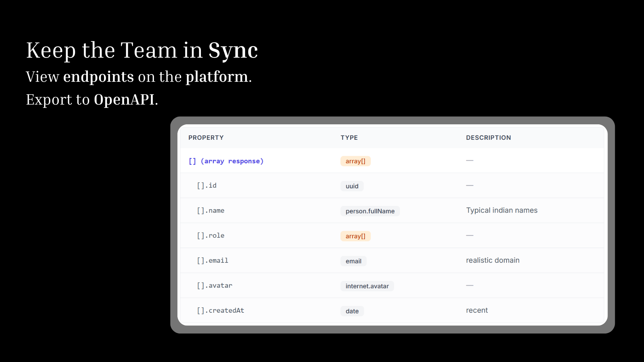Collapse the array response schema tree
The image size is (644, 362).
225,161
